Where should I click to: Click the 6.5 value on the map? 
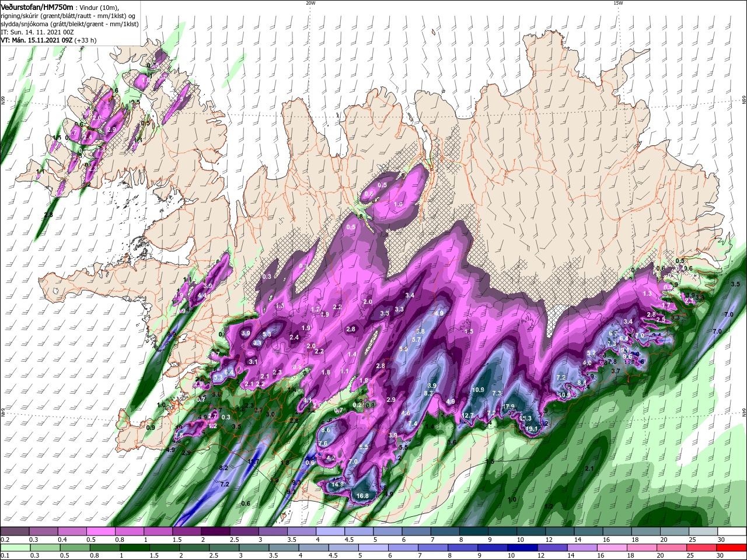(364, 447)
